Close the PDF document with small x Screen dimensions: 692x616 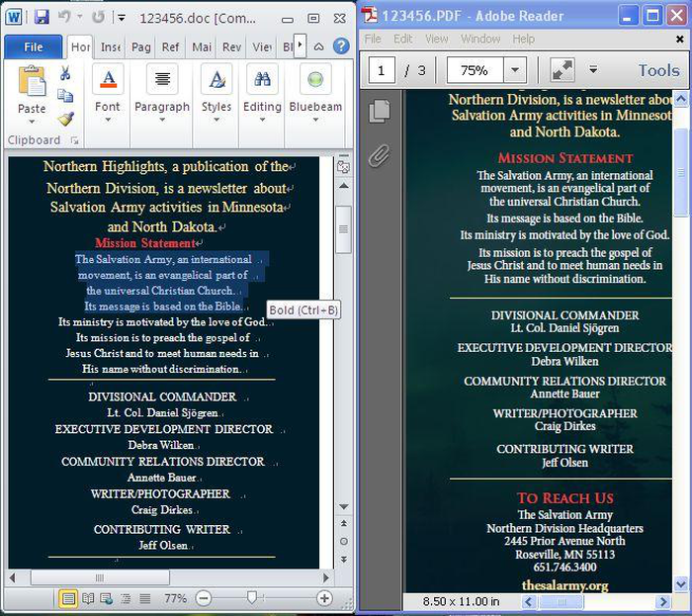click(x=680, y=40)
